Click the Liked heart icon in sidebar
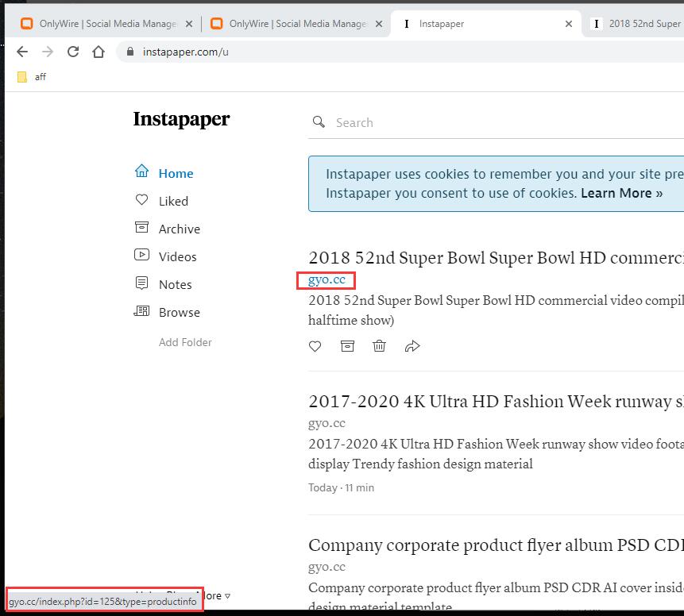The width and height of the screenshot is (684, 616). pyautogui.click(x=141, y=200)
